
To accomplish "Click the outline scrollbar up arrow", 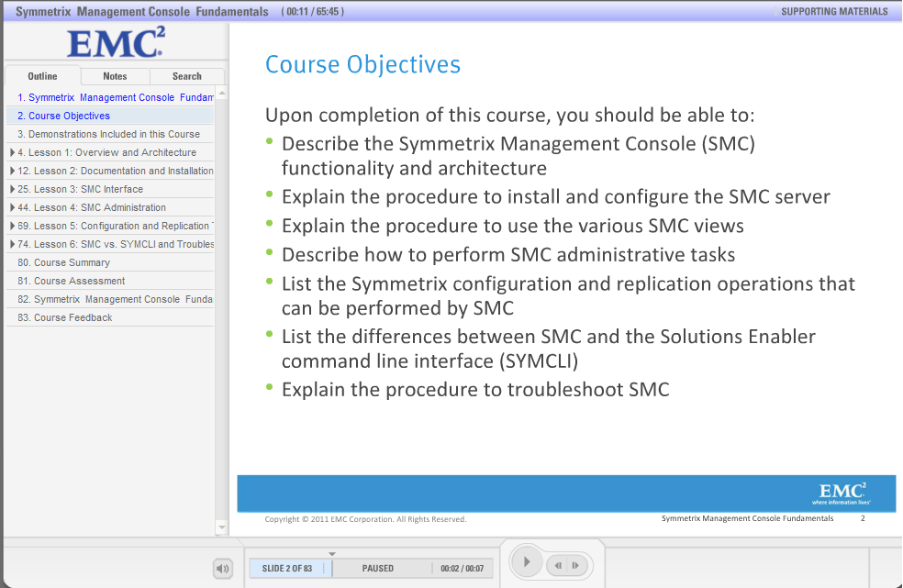I will pyautogui.click(x=222, y=93).
